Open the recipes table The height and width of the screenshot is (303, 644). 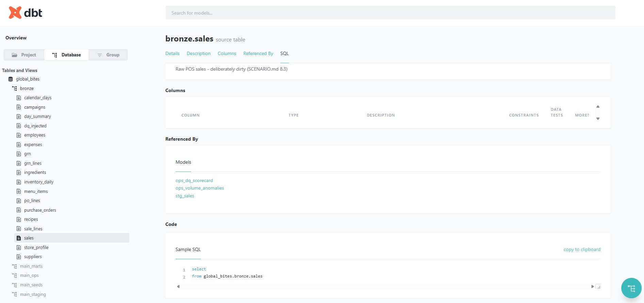(x=31, y=219)
